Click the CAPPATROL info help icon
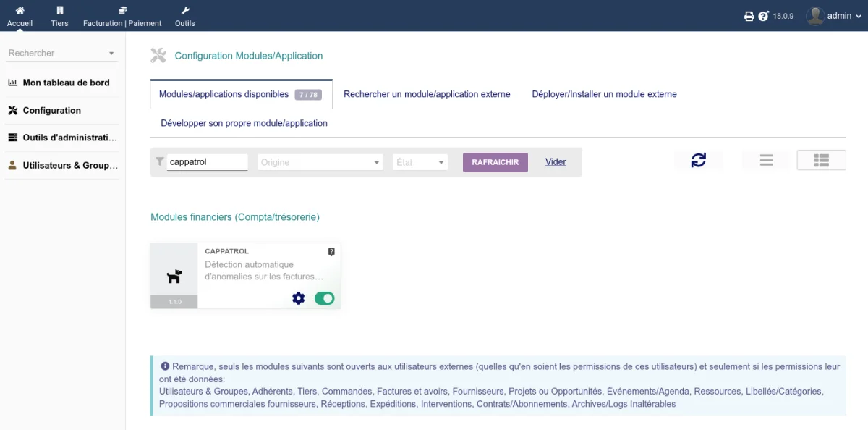The image size is (868, 430). click(331, 252)
